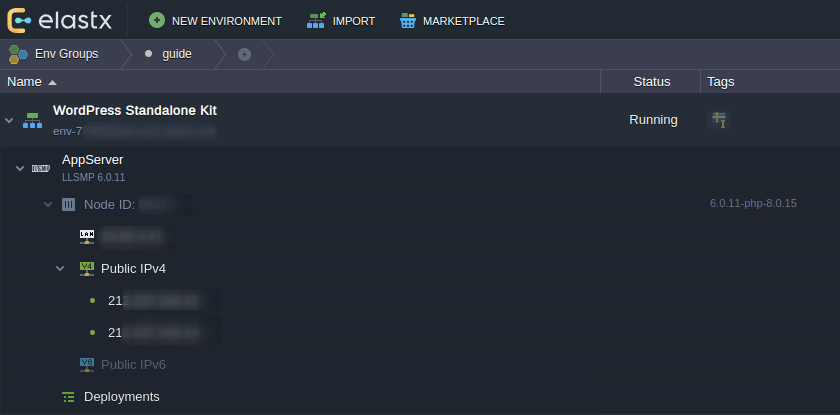Click the LLSMP AppServer icon

[41, 168]
